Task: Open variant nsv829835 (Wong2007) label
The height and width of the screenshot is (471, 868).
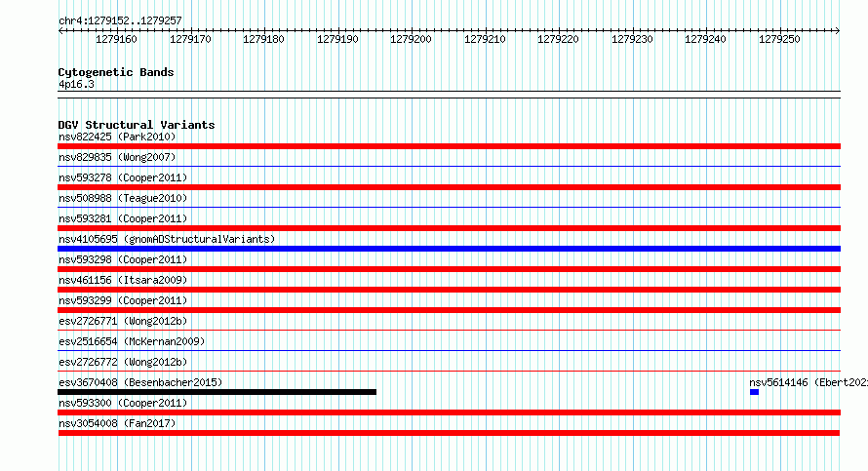Action: 117,157
